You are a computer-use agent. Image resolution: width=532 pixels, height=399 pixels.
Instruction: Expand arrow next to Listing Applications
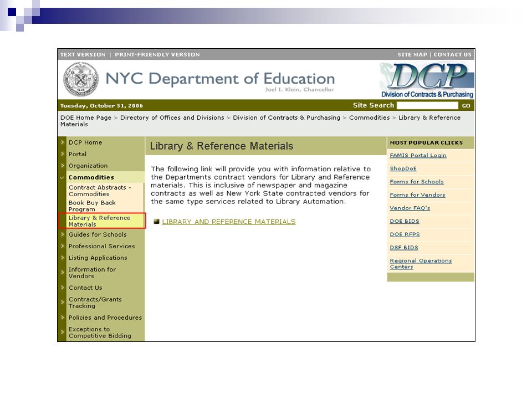[x=62, y=258]
